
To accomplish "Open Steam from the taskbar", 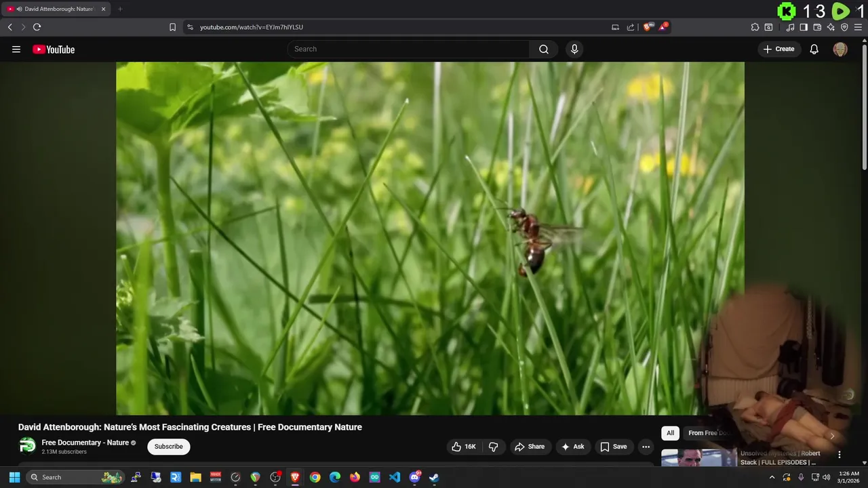I will coord(434,477).
